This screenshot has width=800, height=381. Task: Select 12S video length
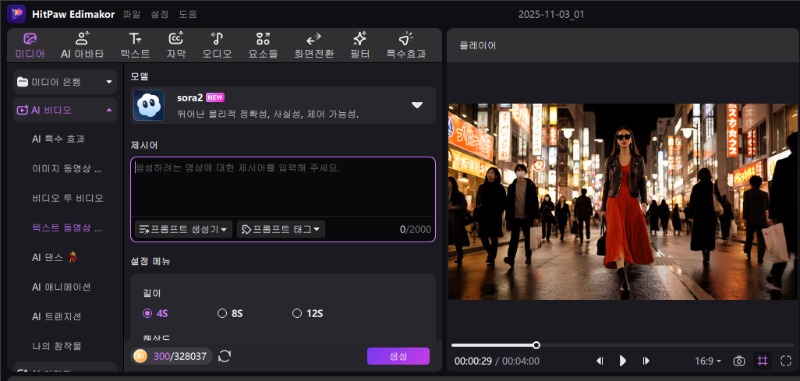click(x=307, y=314)
